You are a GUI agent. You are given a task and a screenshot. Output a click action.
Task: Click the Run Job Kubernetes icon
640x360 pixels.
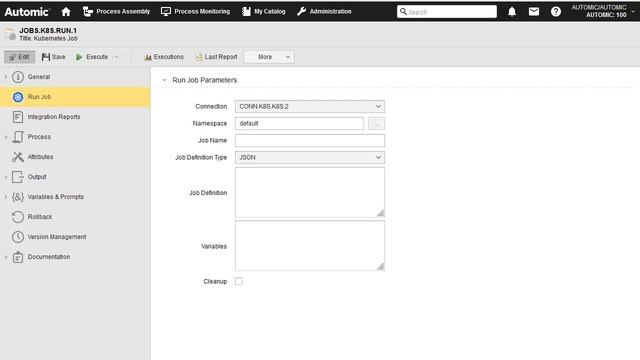coord(18,97)
